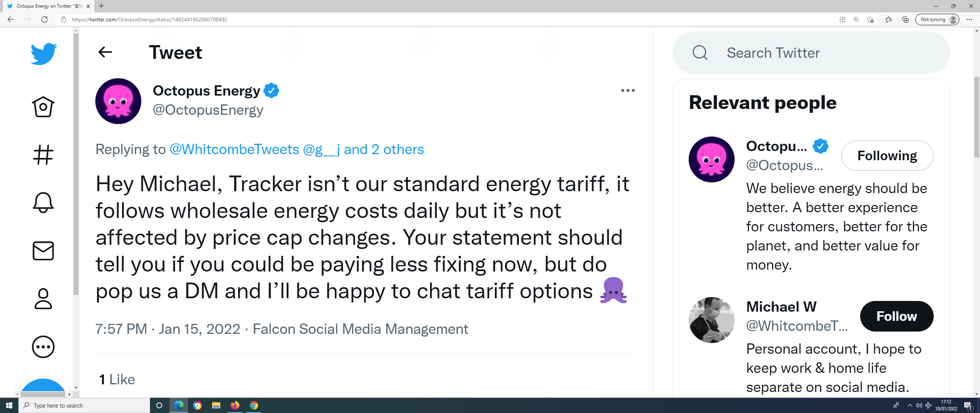The height and width of the screenshot is (413, 980).
Task: Open Firefox from the taskbar
Action: point(235,405)
